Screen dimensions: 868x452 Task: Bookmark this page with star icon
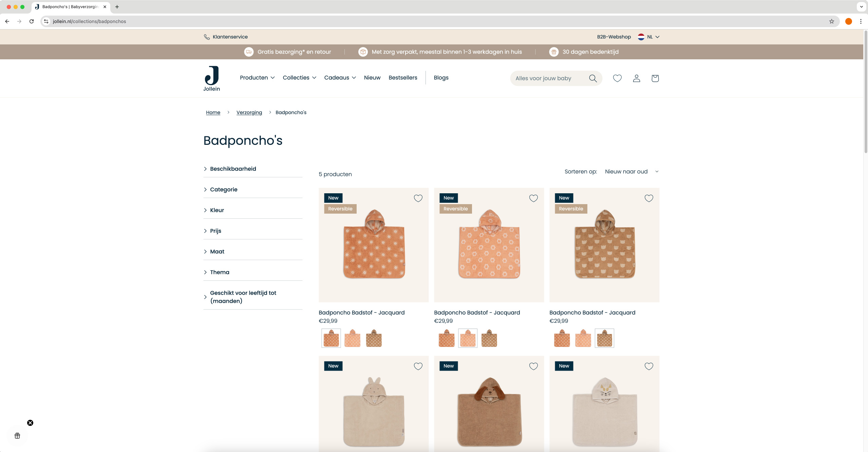pos(831,21)
